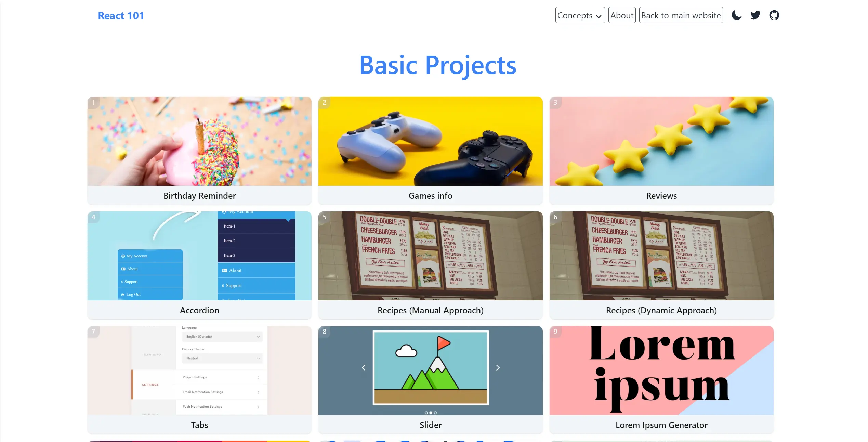
Task: Open the About nav item
Action: pos(622,15)
